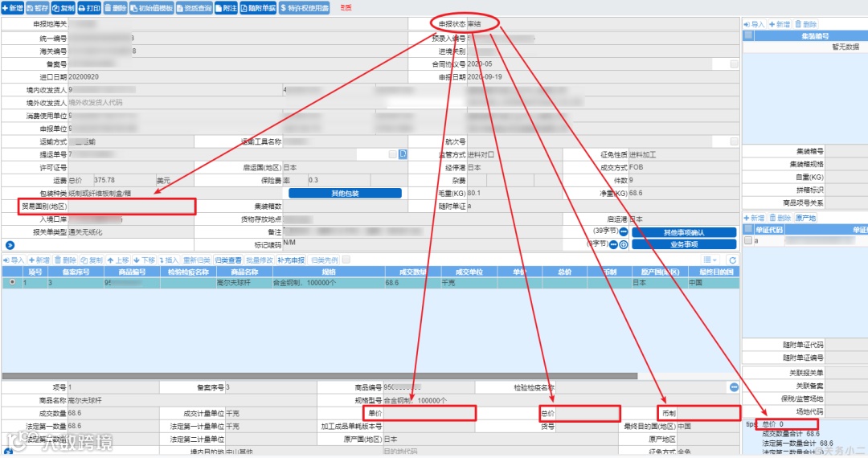Move goods item down with 下移

coord(144,260)
